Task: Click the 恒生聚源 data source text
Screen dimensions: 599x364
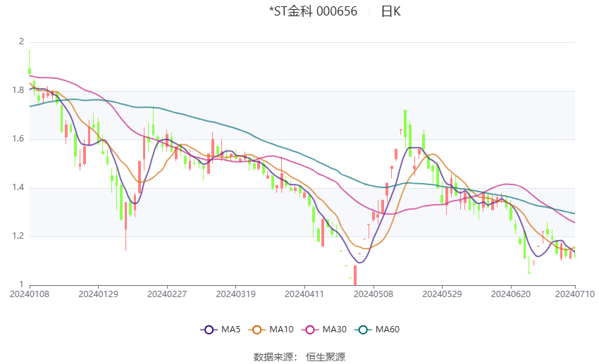Action: coord(326,357)
